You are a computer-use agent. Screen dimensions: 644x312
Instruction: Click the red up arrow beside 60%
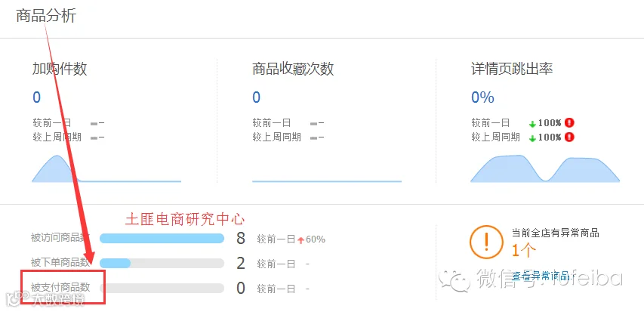coord(300,240)
